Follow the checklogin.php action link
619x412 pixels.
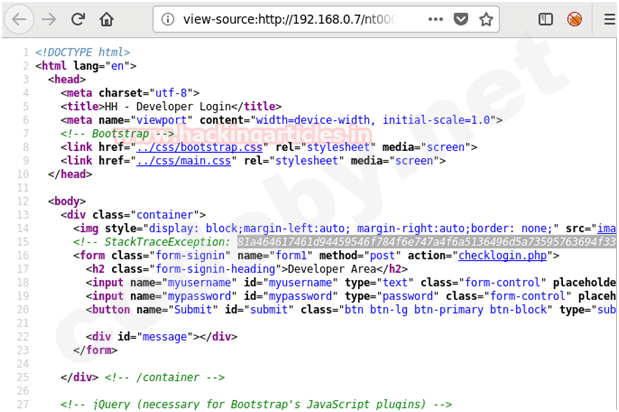click(503, 255)
